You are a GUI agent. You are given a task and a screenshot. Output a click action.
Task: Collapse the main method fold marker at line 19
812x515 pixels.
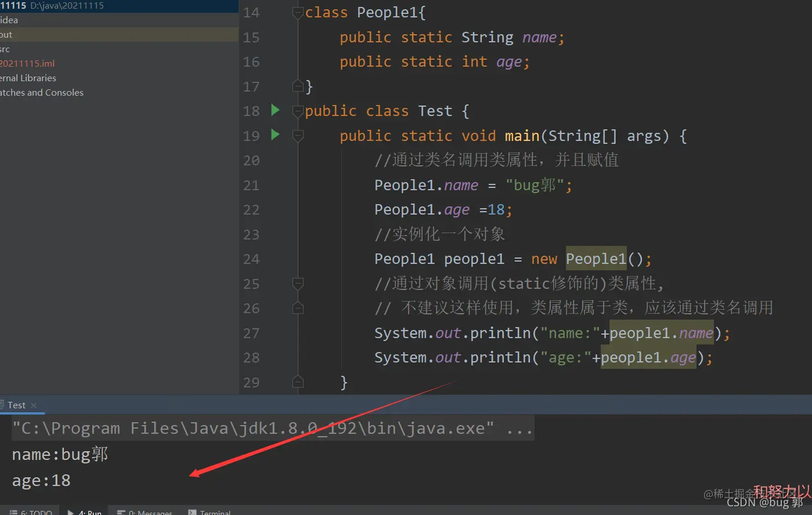(x=298, y=136)
